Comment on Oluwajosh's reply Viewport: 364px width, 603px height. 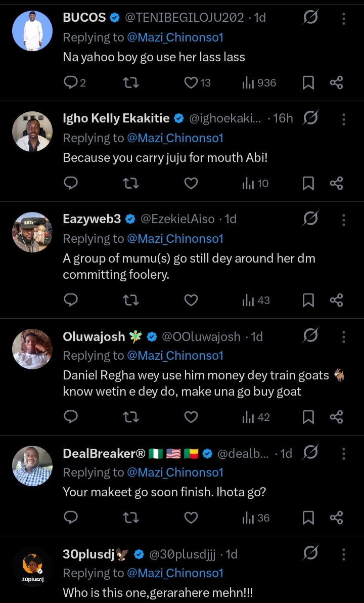(71, 417)
